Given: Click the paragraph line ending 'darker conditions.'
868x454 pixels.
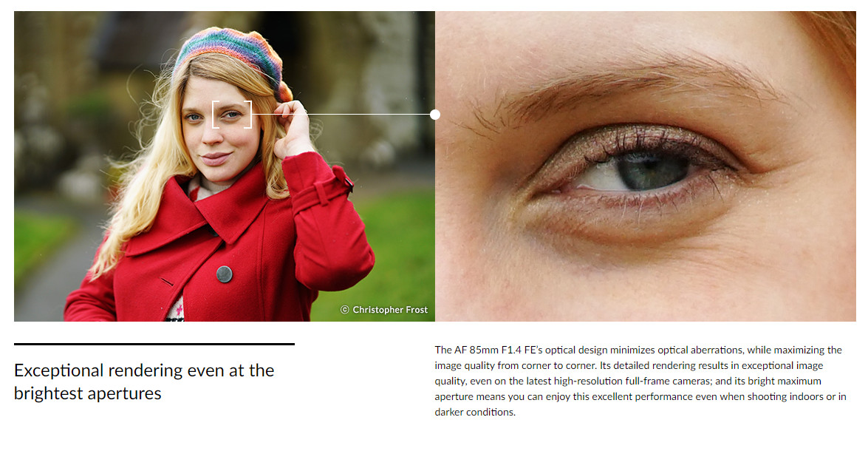Looking at the screenshot, I should coord(475,412).
